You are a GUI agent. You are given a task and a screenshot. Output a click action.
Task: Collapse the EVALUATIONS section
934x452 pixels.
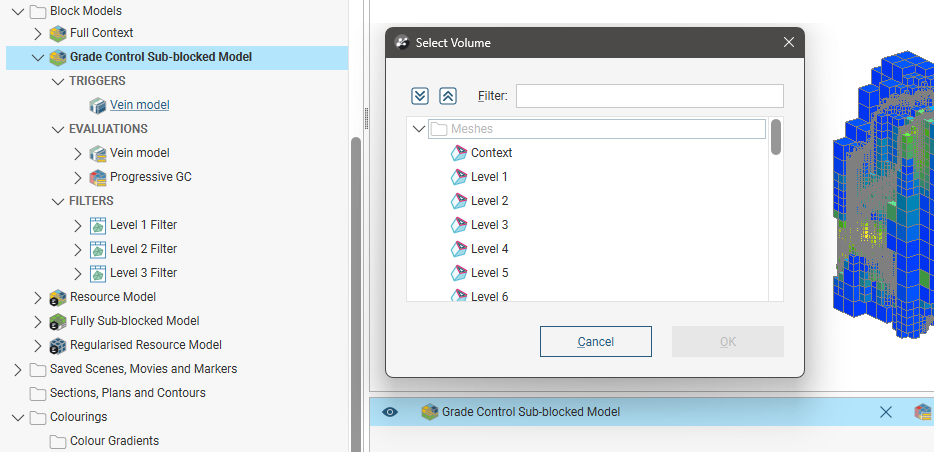tap(58, 129)
